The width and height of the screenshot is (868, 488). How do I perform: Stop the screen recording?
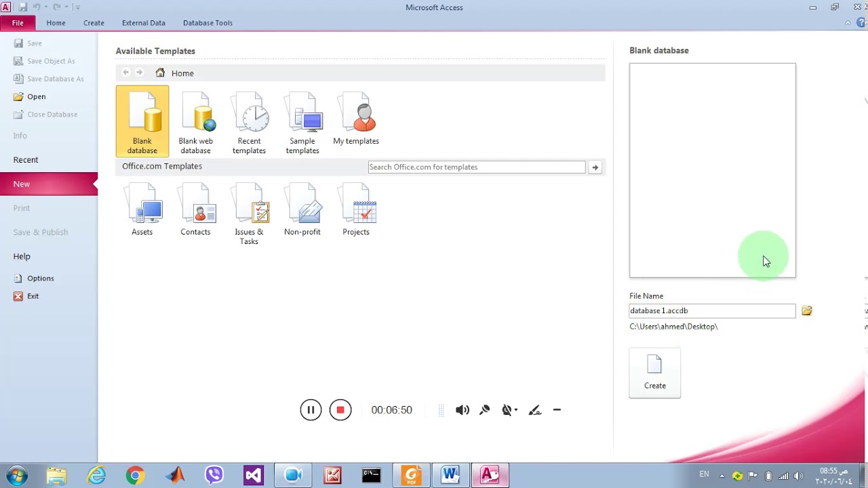click(340, 409)
